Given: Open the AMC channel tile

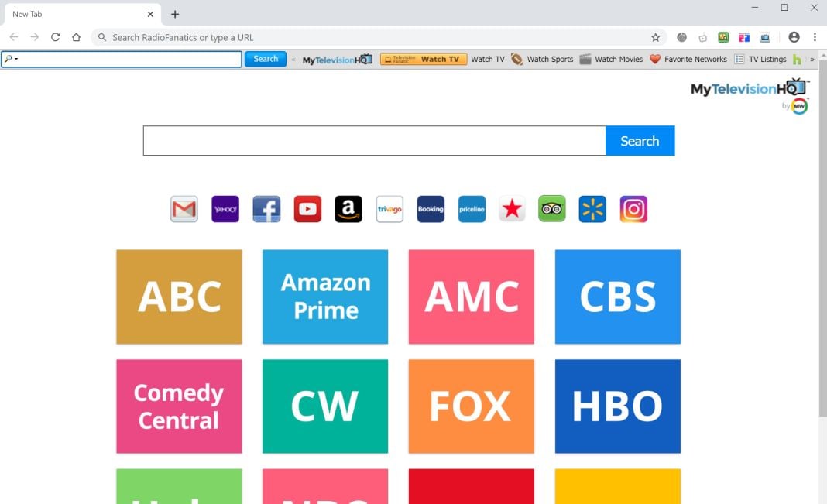Looking at the screenshot, I should 472,297.
